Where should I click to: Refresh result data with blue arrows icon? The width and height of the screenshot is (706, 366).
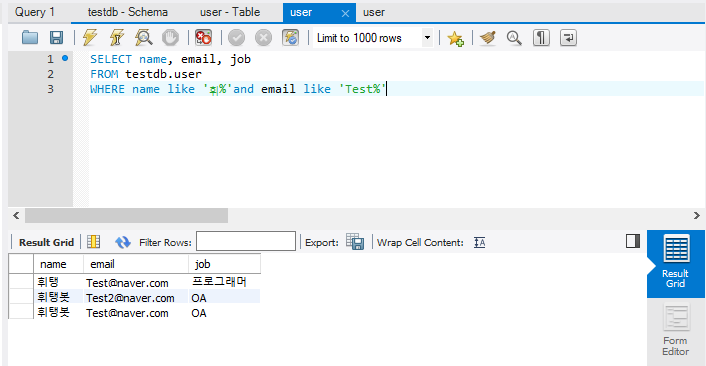point(122,242)
